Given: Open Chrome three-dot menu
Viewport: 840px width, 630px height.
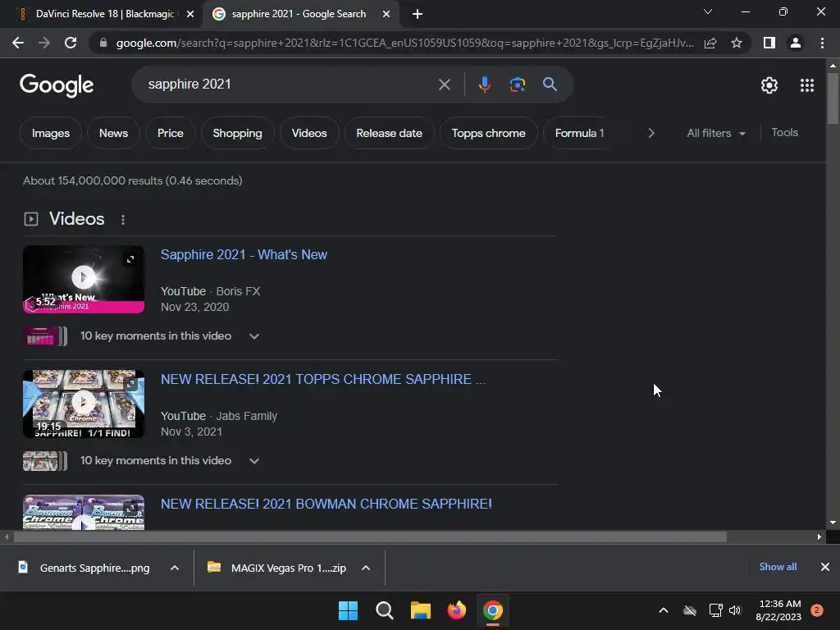Looking at the screenshot, I should click(822, 43).
